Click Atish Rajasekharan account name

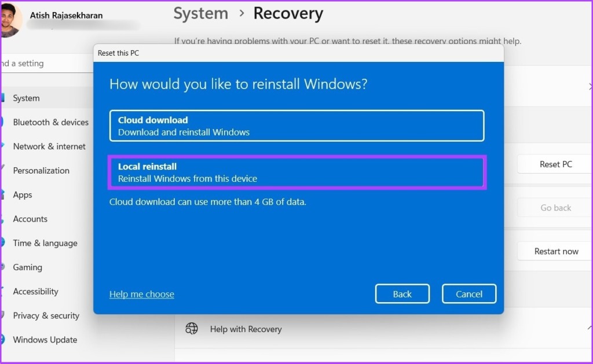[x=66, y=16]
